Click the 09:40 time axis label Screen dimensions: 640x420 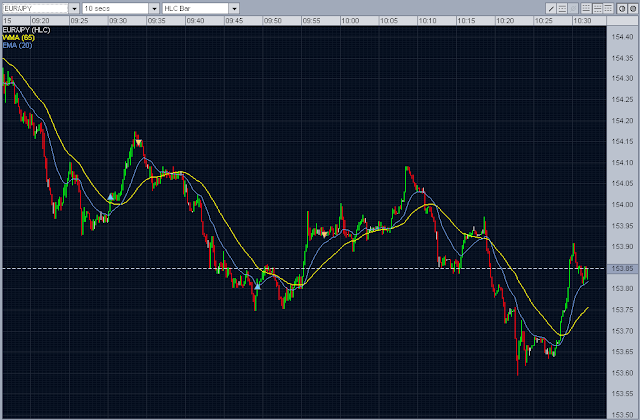[195, 21]
